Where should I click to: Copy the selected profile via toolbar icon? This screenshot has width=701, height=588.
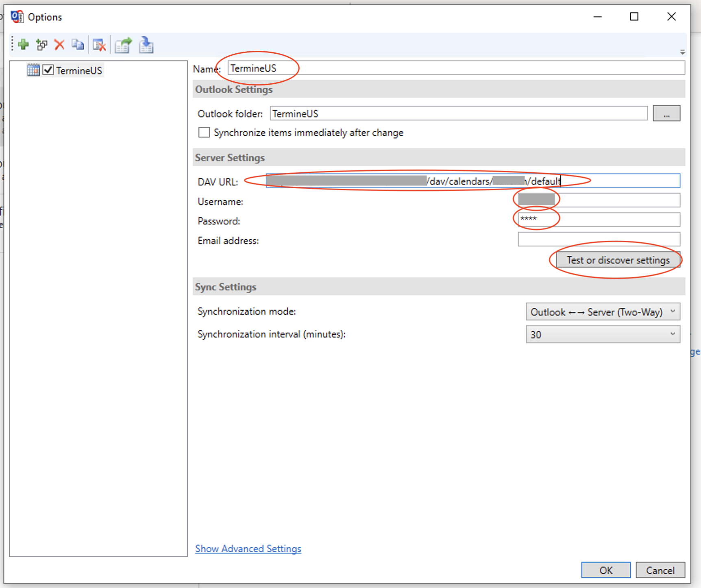(x=78, y=45)
